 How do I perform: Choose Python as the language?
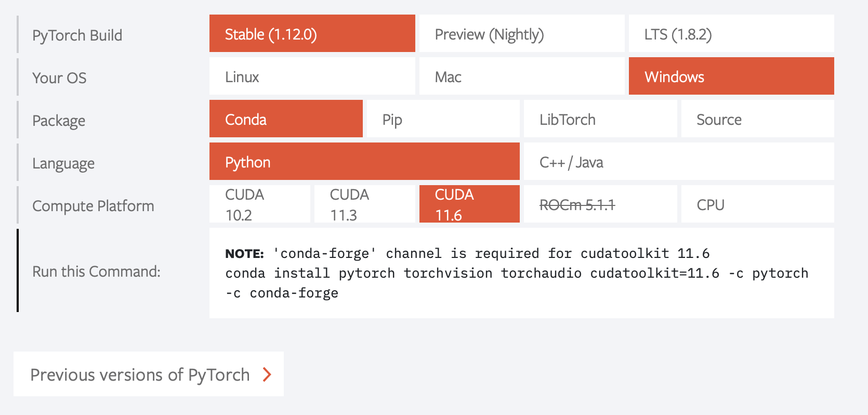[x=364, y=162]
